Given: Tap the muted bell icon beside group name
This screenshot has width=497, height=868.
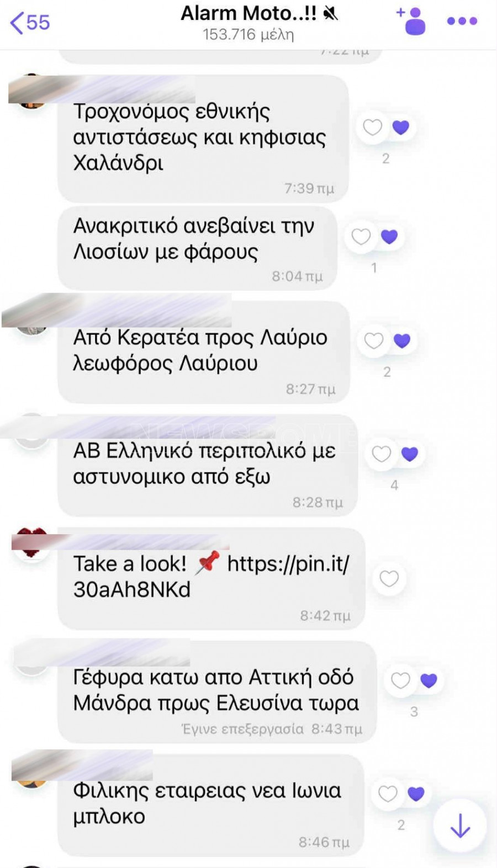Looking at the screenshot, I should click(331, 13).
